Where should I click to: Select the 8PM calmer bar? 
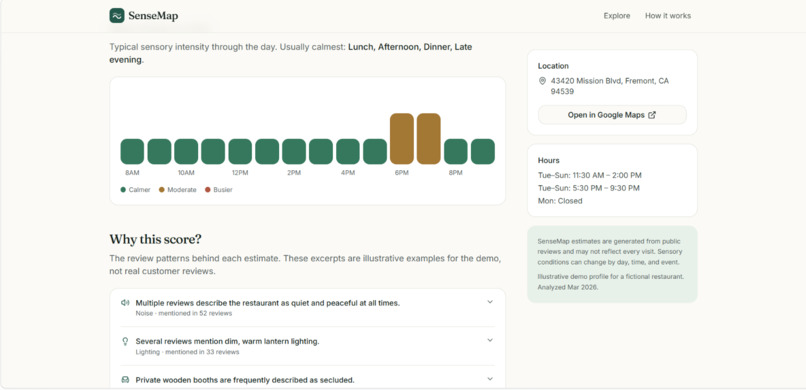coord(455,152)
